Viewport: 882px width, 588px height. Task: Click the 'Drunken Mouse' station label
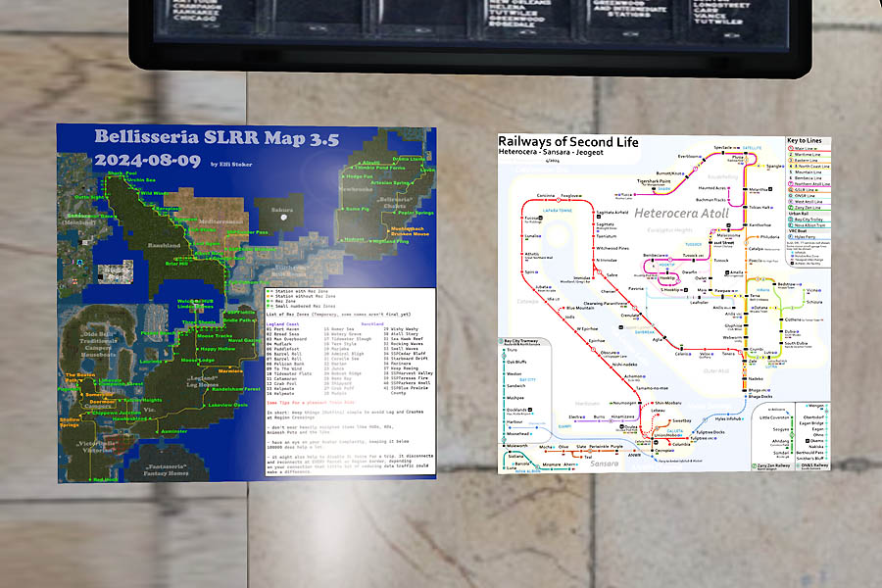tap(410, 233)
